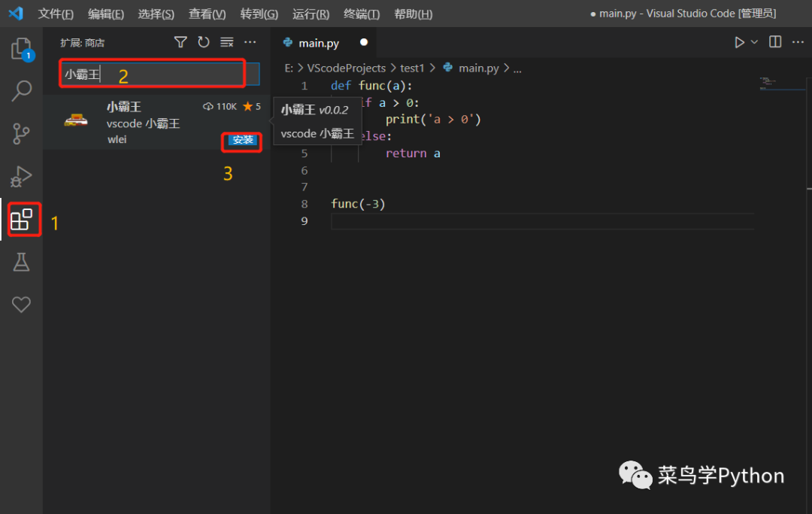The height and width of the screenshot is (514, 812).
Task: Split the editor to the right
Action: click(x=775, y=42)
